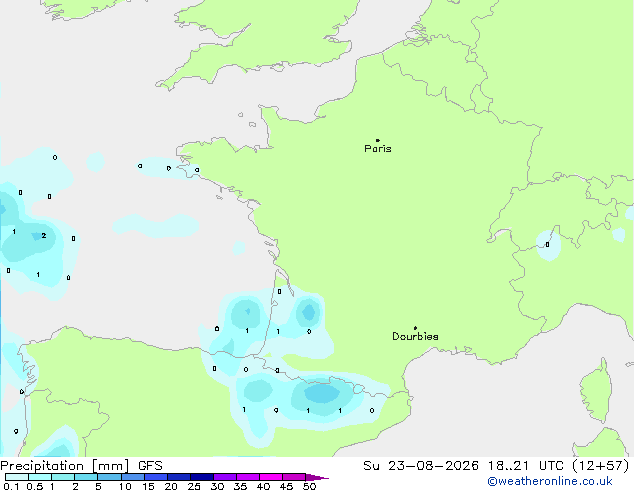The width and height of the screenshot is (634, 490).
Task: Click the above-50 legend arrow tip
Action: 317,477
